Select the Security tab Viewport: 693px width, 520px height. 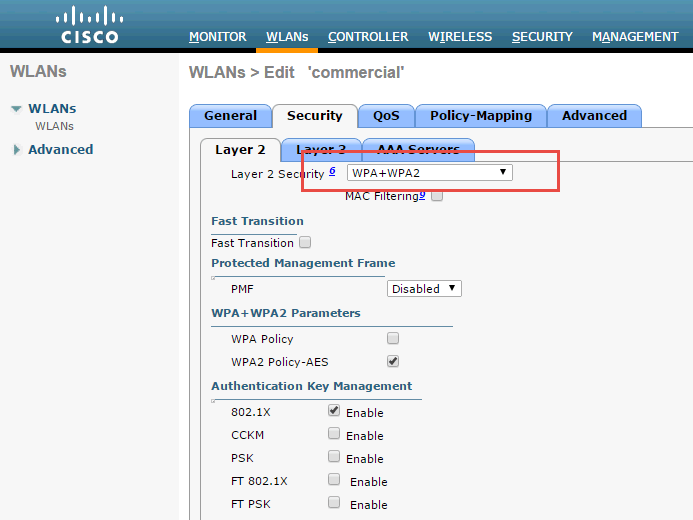315,116
